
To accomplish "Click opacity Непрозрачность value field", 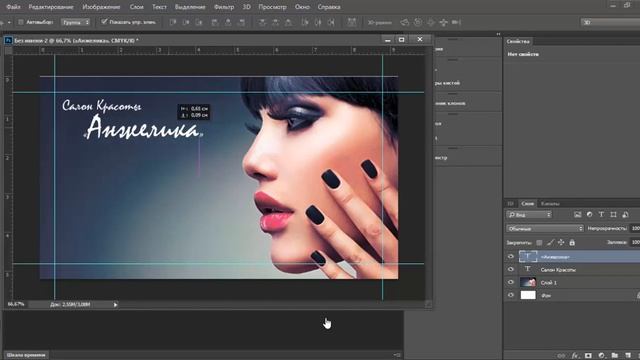I will [x=635, y=229].
